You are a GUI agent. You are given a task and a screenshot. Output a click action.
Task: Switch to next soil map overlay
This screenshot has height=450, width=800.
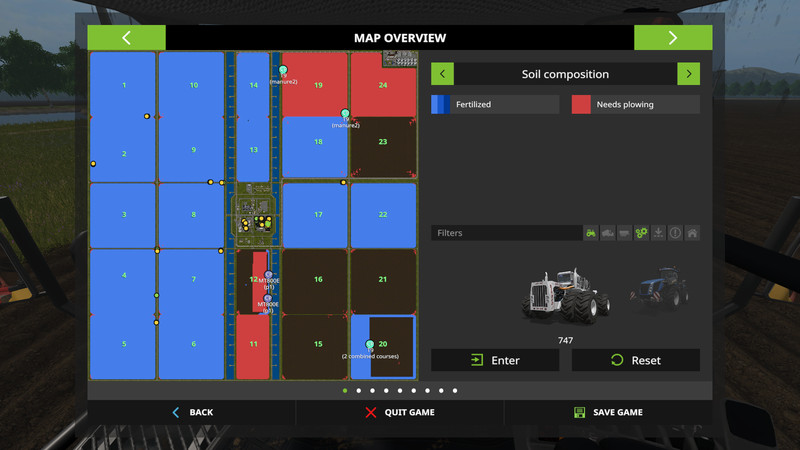(x=688, y=74)
